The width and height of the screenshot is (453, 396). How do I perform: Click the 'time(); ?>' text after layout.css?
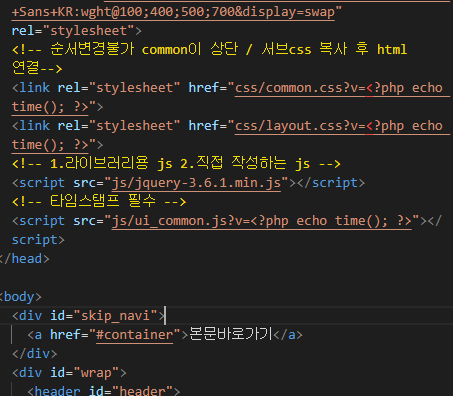pyautogui.click(x=50, y=145)
